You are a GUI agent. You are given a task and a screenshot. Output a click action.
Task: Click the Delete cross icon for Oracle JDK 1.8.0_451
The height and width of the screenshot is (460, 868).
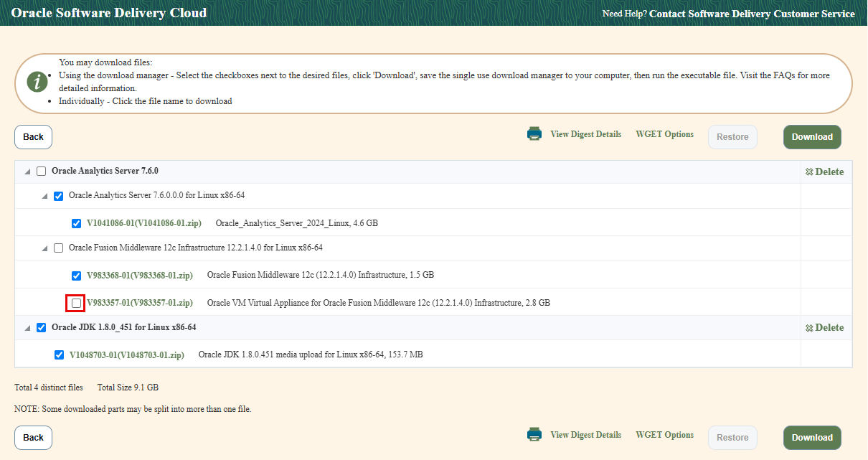click(809, 328)
